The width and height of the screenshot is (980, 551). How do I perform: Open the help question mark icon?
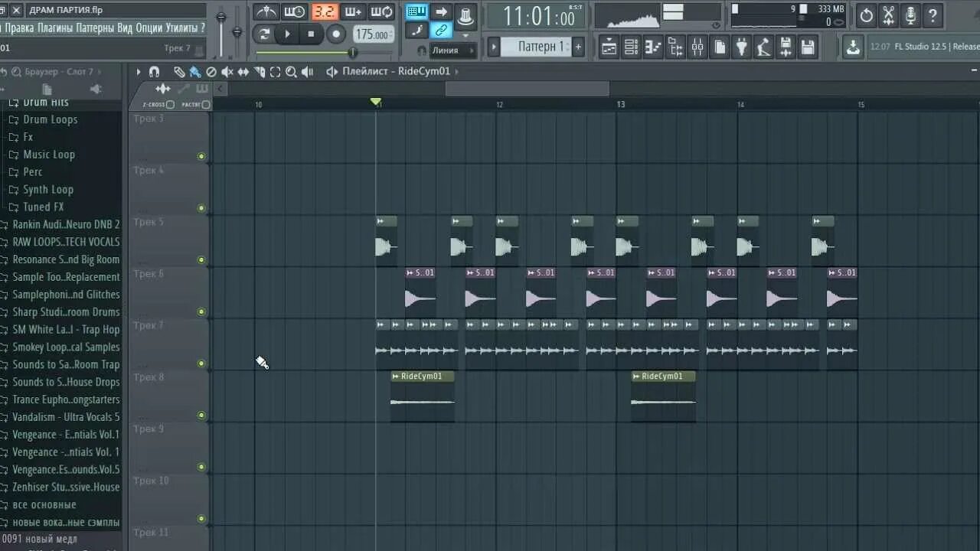(x=933, y=15)
